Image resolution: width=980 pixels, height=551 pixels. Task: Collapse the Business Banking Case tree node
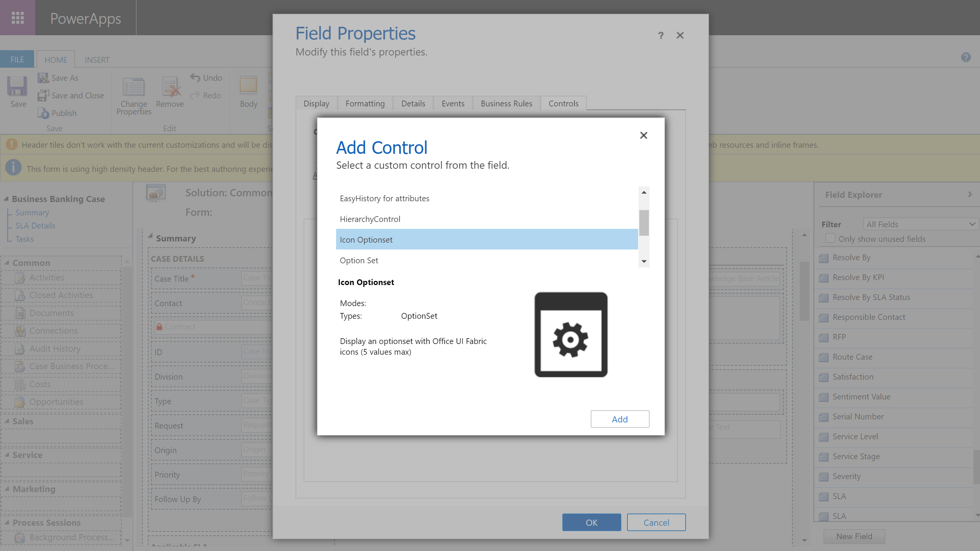(6, 199)
